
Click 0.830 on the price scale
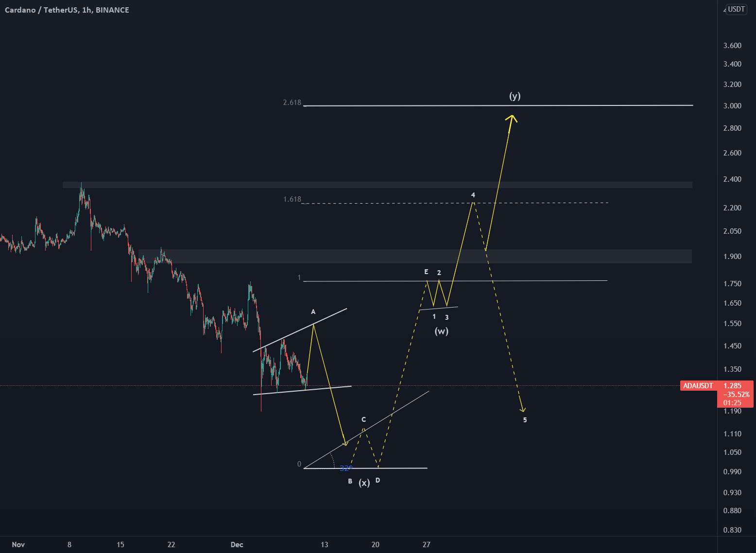coord(732,530)
